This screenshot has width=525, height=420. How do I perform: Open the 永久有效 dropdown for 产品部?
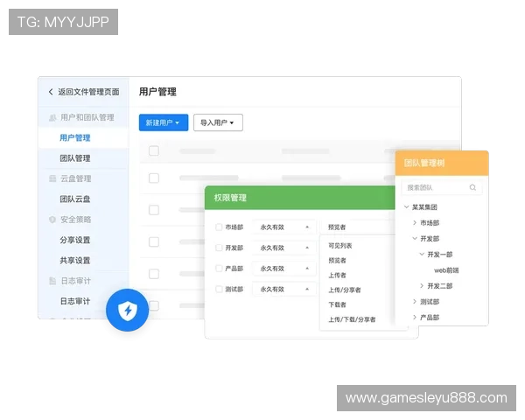click(284, 269)
